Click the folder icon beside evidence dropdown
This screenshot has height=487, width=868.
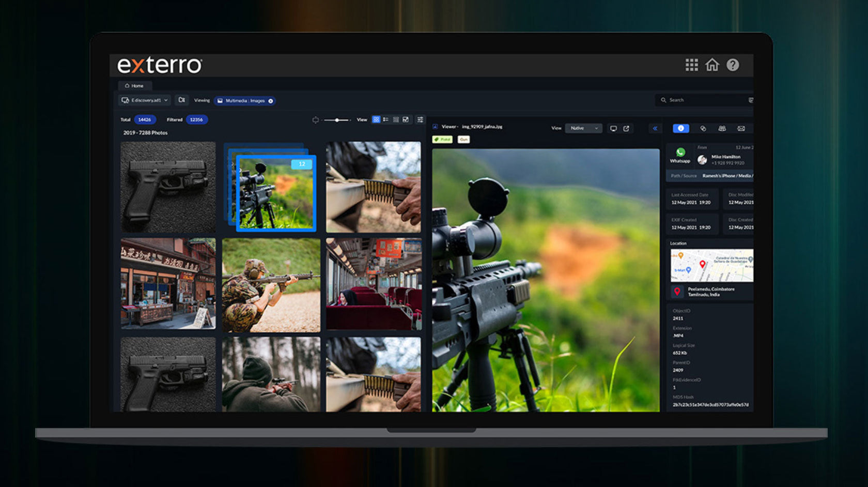click(182, 100)
